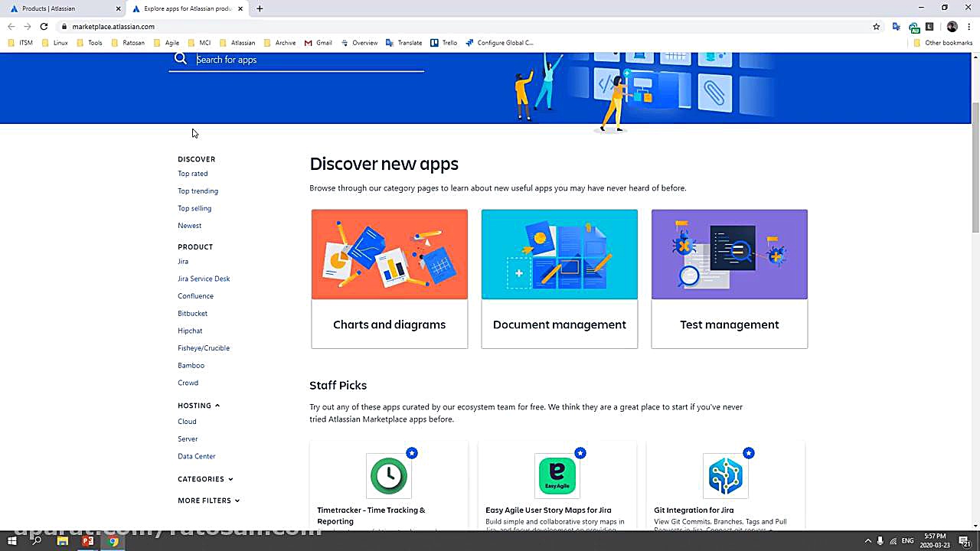Select Cloud hosting

pyautogui.click(x=187, y=422)
